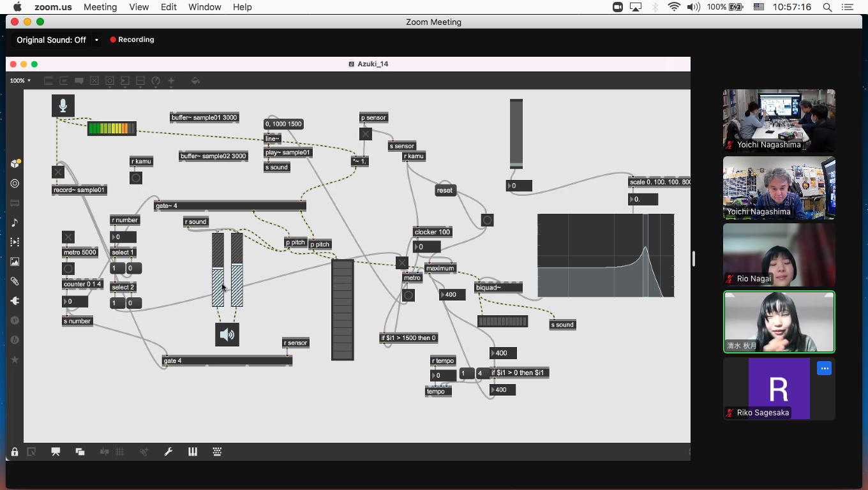
Task: Click the presentation mode icon in bottom toolbar
Action: [x=56, y=452]
